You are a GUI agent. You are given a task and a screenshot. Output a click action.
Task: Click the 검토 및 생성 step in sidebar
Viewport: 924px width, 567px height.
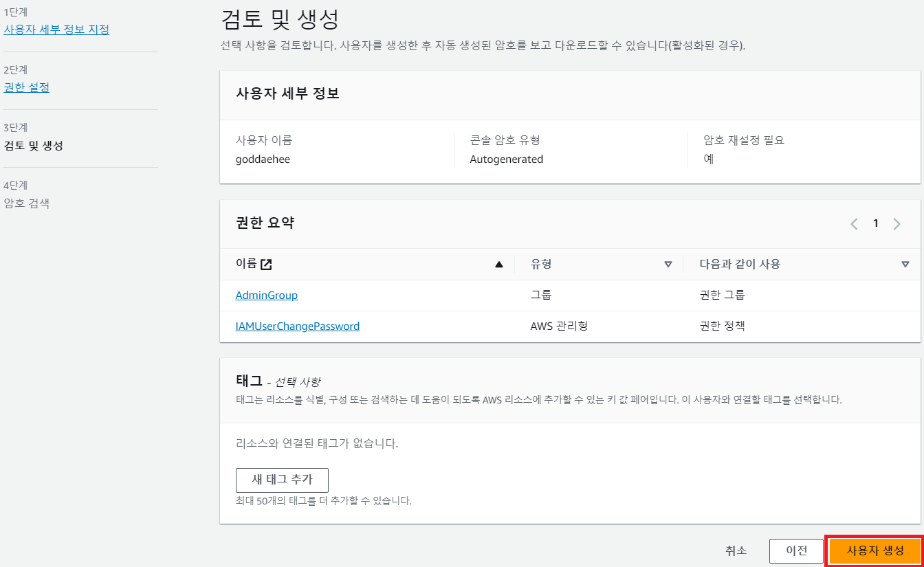(33, 145)
